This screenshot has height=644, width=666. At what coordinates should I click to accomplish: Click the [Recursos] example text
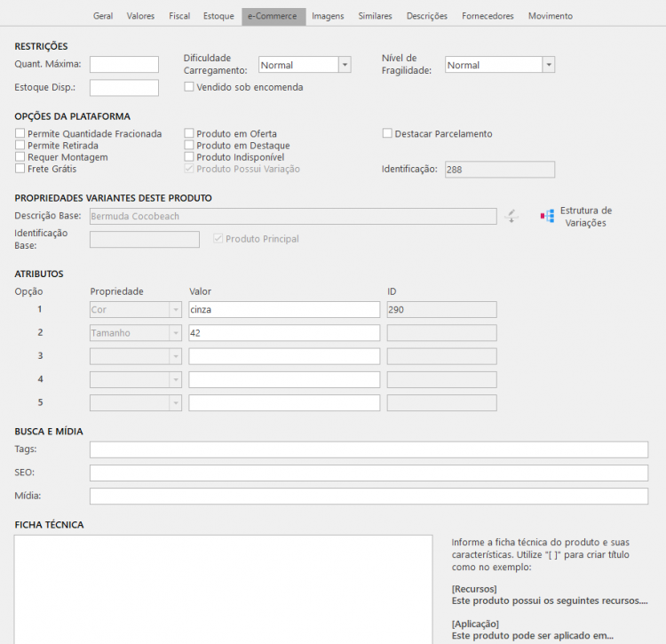coord(474,589)
